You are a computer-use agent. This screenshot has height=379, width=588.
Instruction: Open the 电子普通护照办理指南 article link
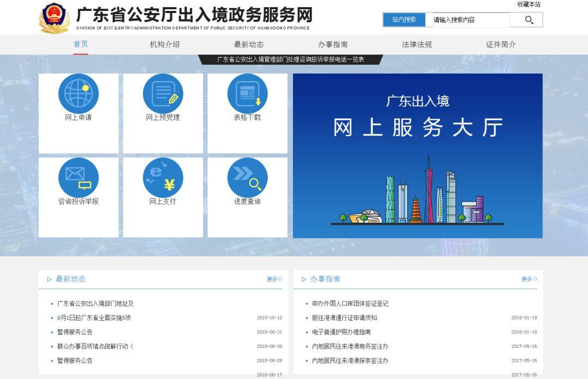[341, 332]
